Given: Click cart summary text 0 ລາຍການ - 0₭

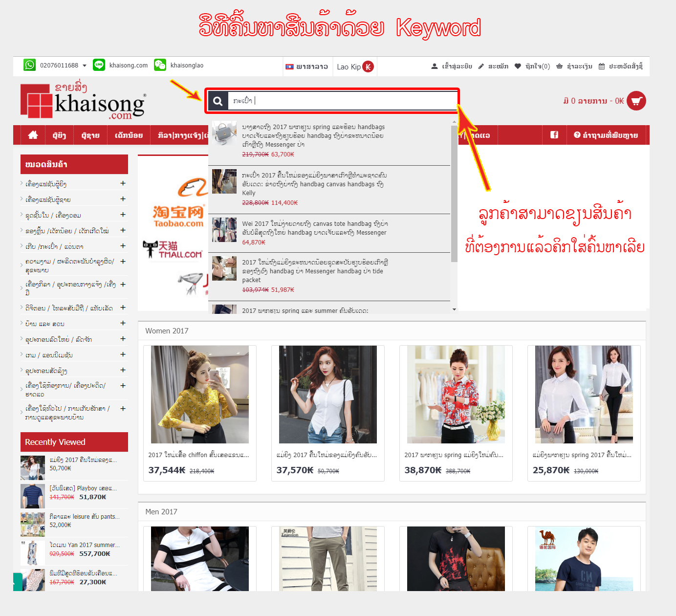Looking at the screenshot, I should [x=593, y=101].
